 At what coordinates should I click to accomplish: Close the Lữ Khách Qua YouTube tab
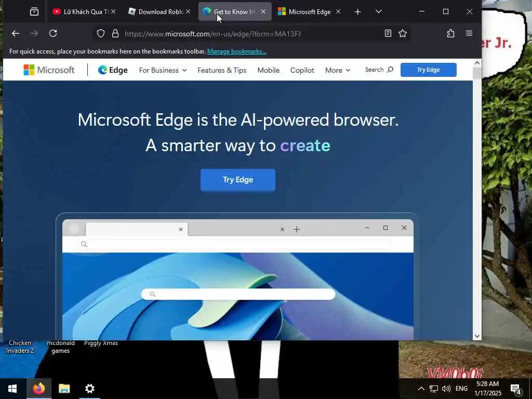(x=113, y=11)
